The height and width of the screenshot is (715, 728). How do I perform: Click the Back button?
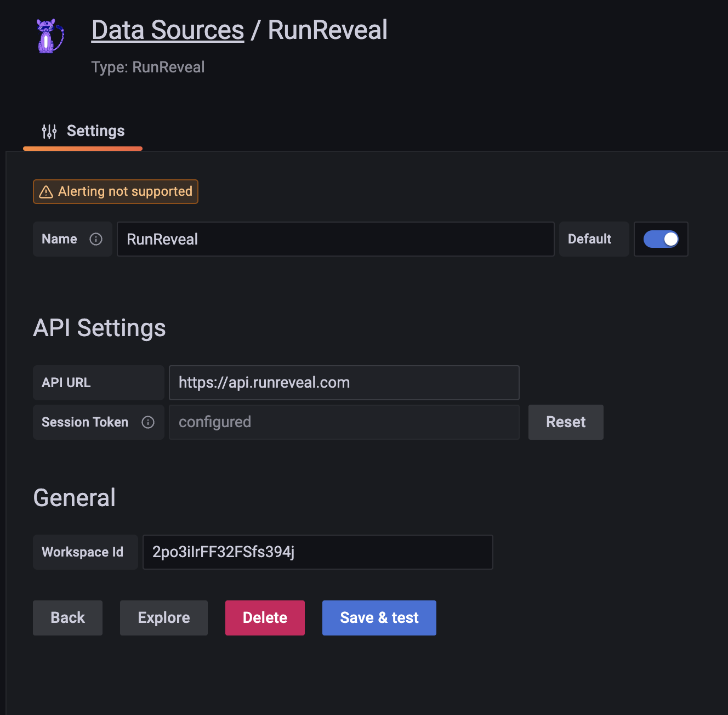[67, 618]
